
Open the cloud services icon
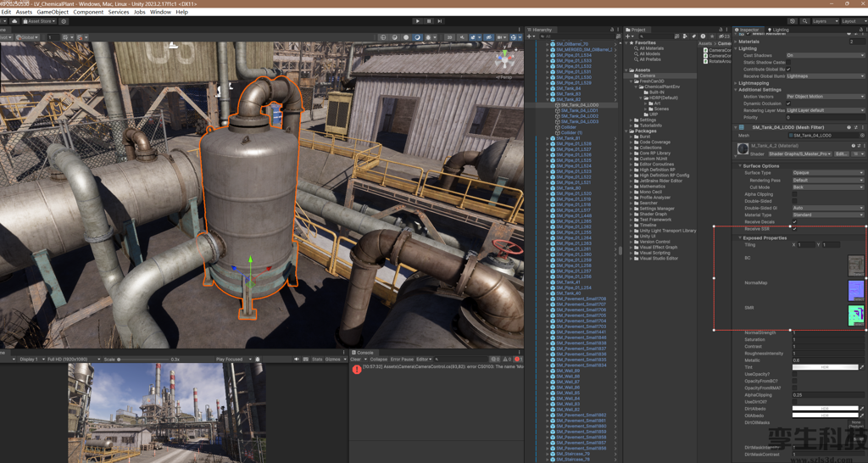click(15, 21)
